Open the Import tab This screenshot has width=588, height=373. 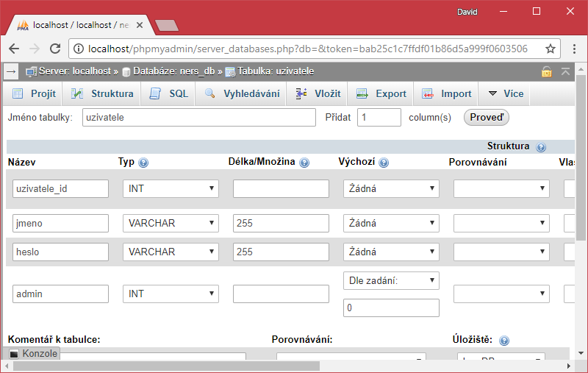pos(446,94)
